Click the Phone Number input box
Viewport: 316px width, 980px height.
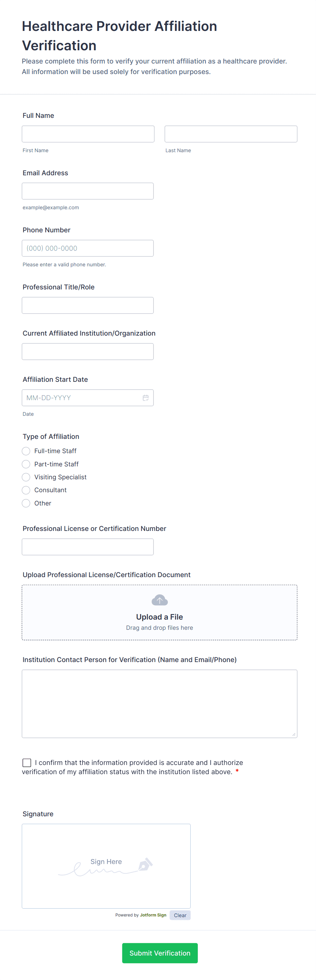point(88,248)
